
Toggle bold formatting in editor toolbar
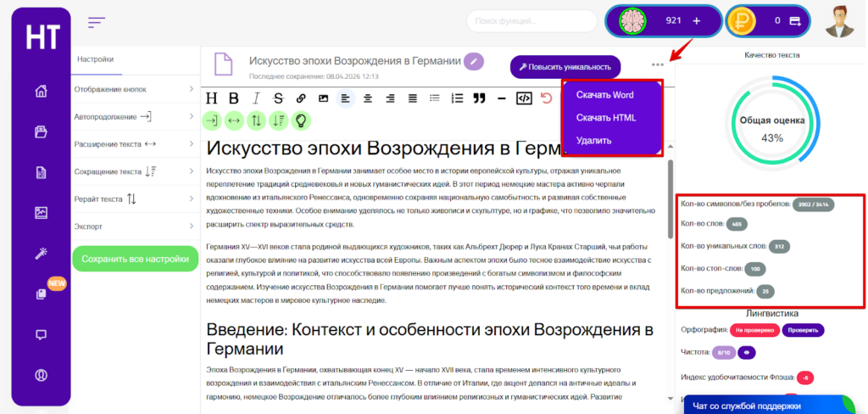tap(234, 98)
